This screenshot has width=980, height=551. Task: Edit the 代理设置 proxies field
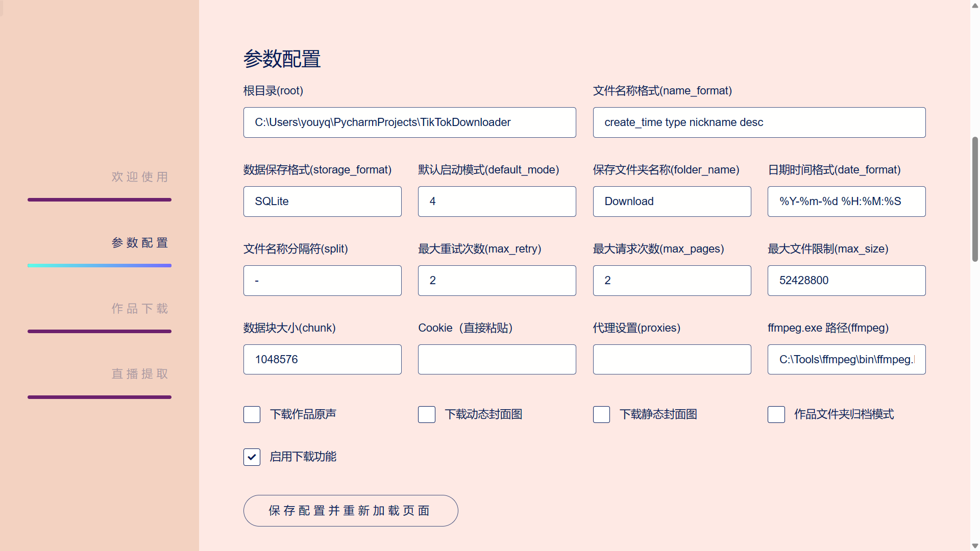(x=672, y=359)
